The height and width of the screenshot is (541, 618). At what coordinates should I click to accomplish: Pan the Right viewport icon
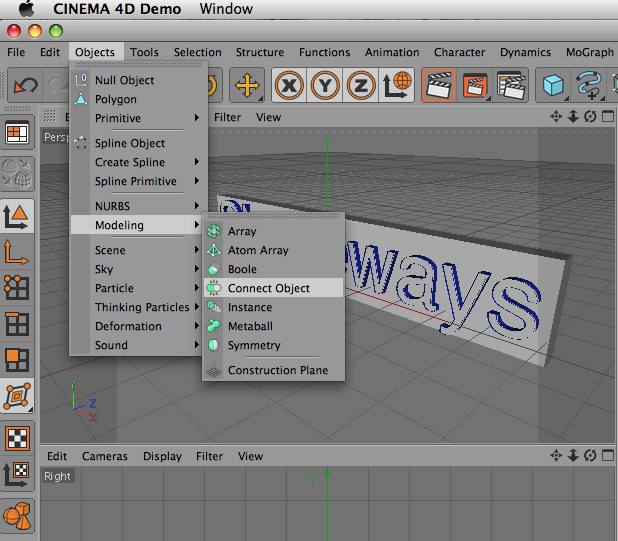[x=556, y=455]
